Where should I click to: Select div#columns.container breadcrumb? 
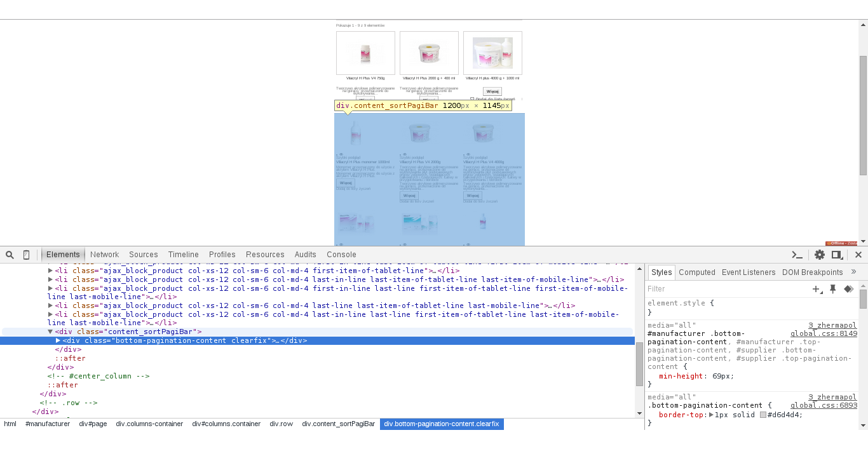pos(226,424)
